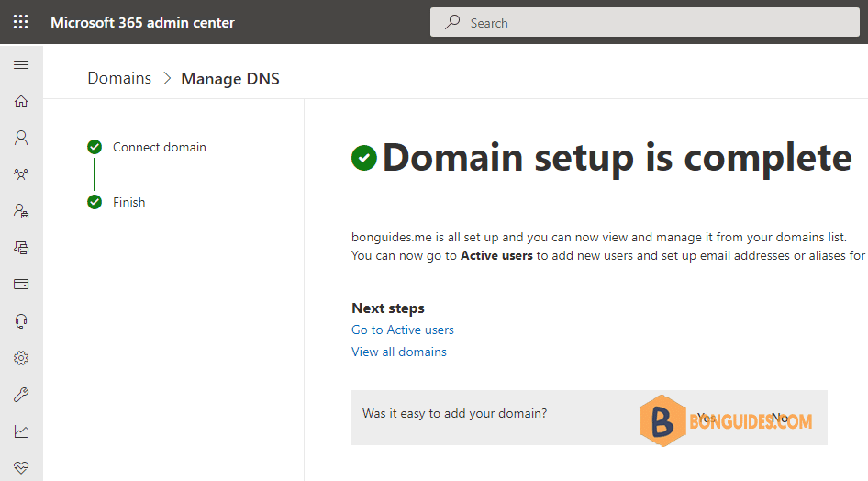868x481 pixels.
Task: Click the Finish green checkmark
Action: pyautogui.click(x=95, y=202)
